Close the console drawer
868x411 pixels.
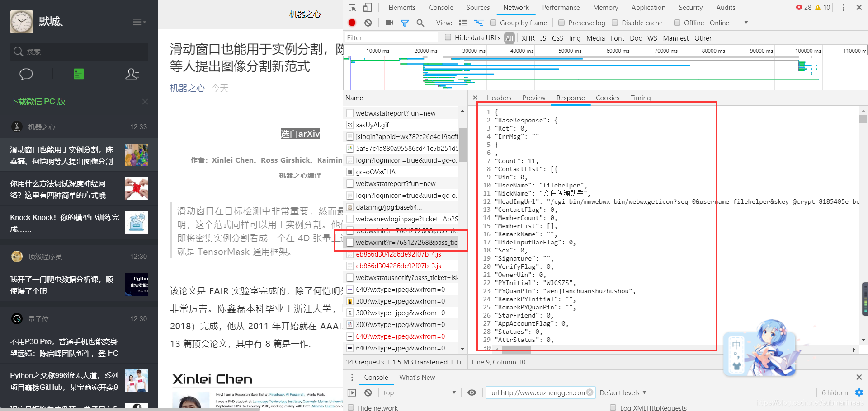coord(859,377)
